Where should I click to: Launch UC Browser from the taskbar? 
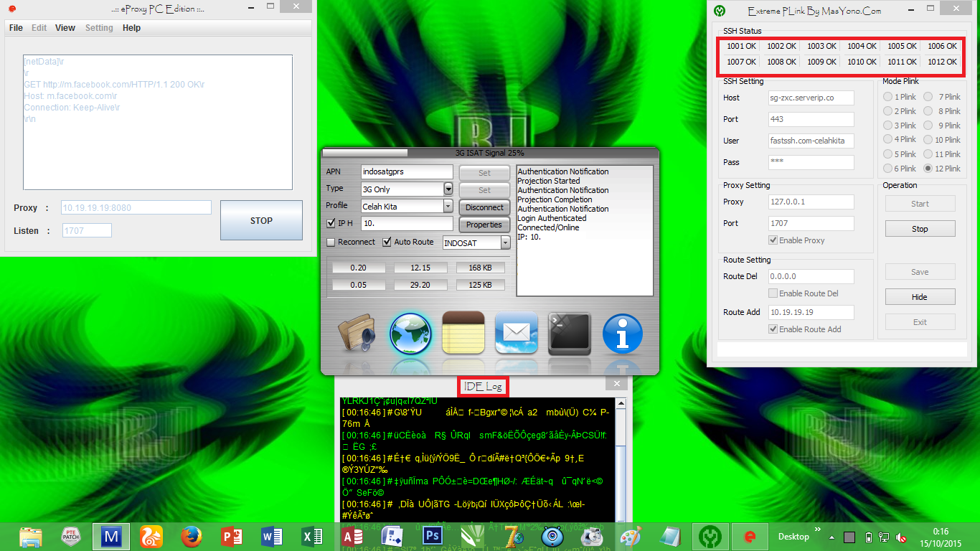point(151,536)
